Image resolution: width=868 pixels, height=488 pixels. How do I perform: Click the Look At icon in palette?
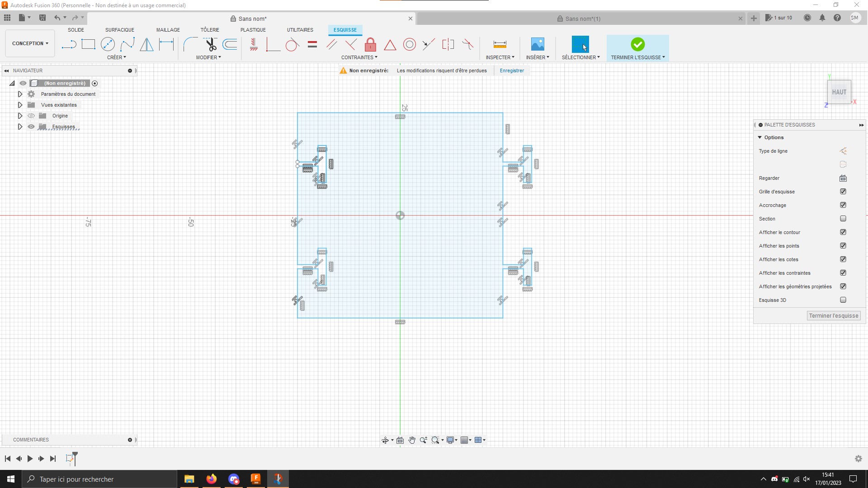tap(843, 178)
